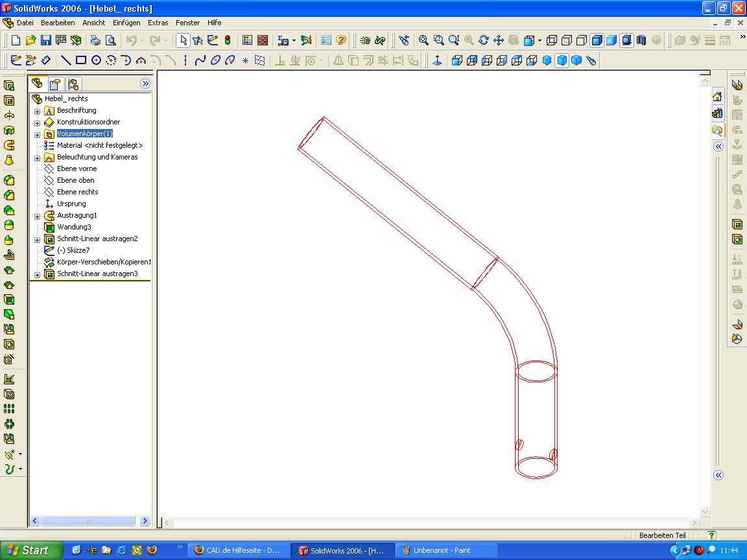Expand Schnitt-Linear austragen2 feature
Screen dimensions: 747x560
pyautogui.click(x=37, y=240)
